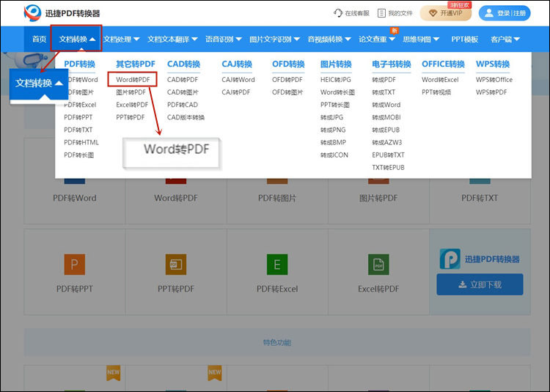The width and height of the screenshot is (550, 392).
Task: Choose CAD版本转换 option
Action: coord(186,117)
